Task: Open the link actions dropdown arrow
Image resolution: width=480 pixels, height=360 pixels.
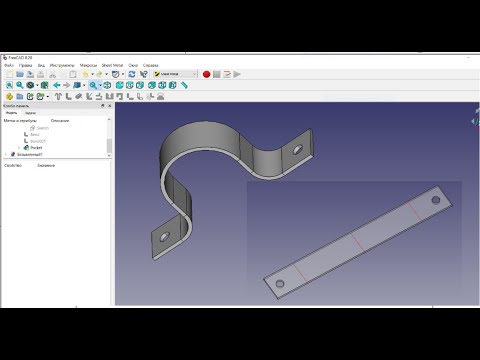Action: click(x=47, y=97)
